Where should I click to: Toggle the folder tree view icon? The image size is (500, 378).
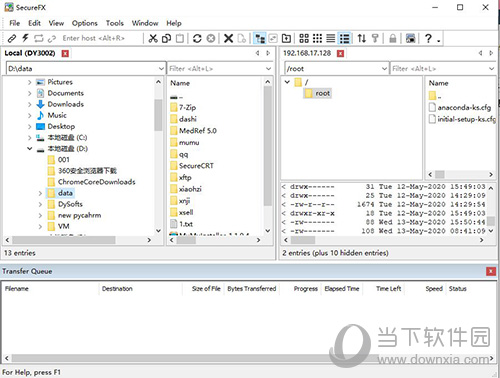pyautogui.click(x=260, y=38)
